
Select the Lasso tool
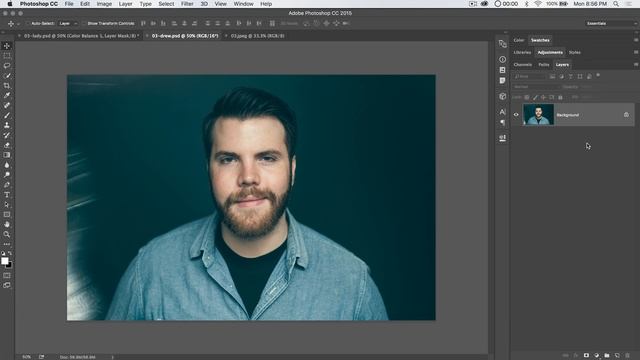[7, 66]
